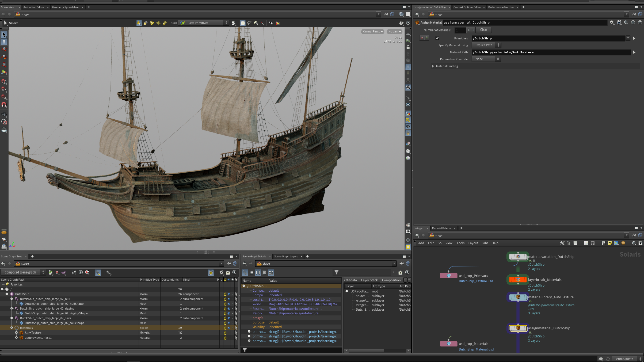Toggle activation for DutchShip_dutch_ship_large_02_sails row
The width and height of the screenshot is (644, 362).
tap(225, 318)
